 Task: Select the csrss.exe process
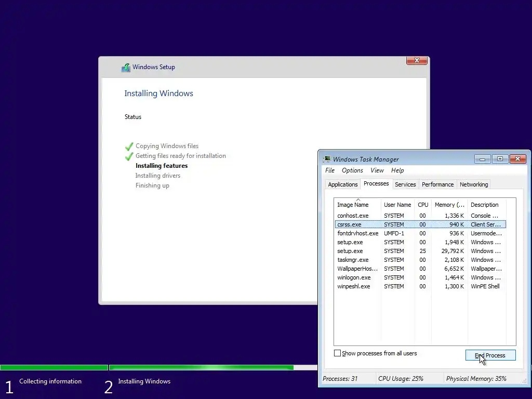(420, 224)
